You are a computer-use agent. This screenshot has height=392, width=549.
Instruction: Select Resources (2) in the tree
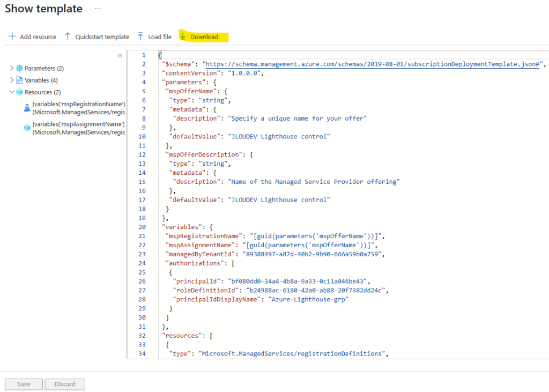point(43,92)
